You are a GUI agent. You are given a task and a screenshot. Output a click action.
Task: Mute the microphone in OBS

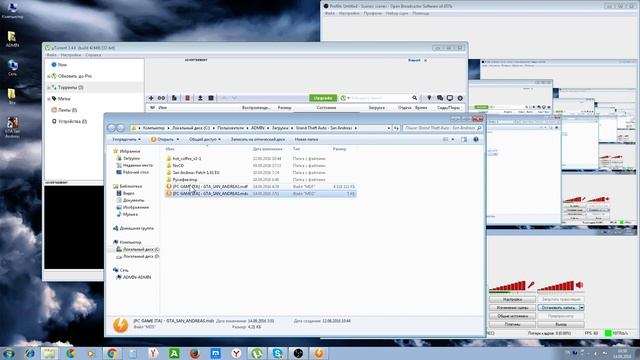pos(531,285)
